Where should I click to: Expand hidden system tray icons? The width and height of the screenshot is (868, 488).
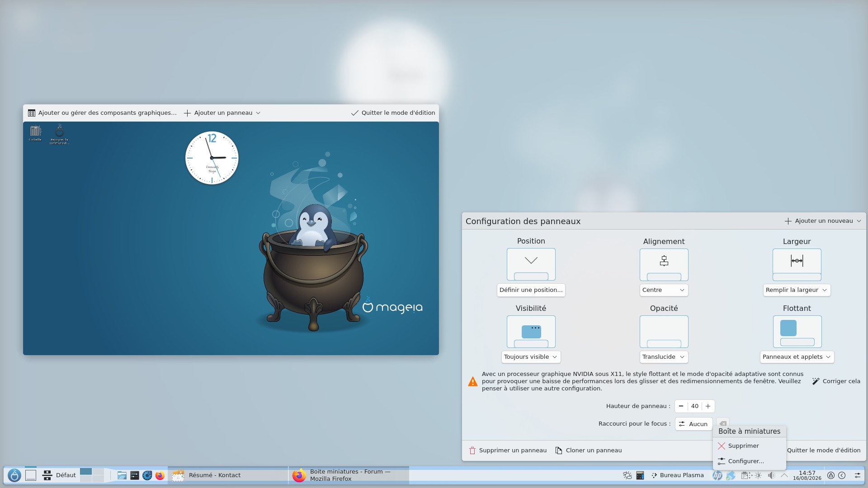pos(784,475)
